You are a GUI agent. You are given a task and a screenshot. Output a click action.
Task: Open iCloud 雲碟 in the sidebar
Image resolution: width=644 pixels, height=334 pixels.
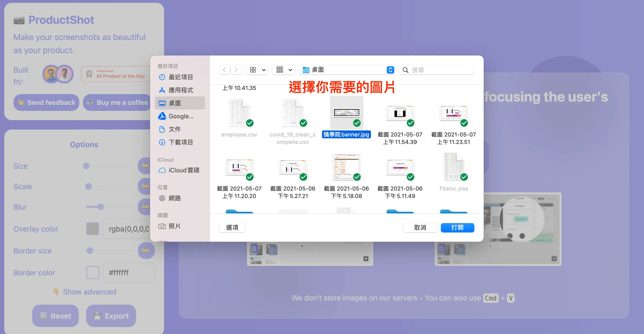(x=180, y=170)
